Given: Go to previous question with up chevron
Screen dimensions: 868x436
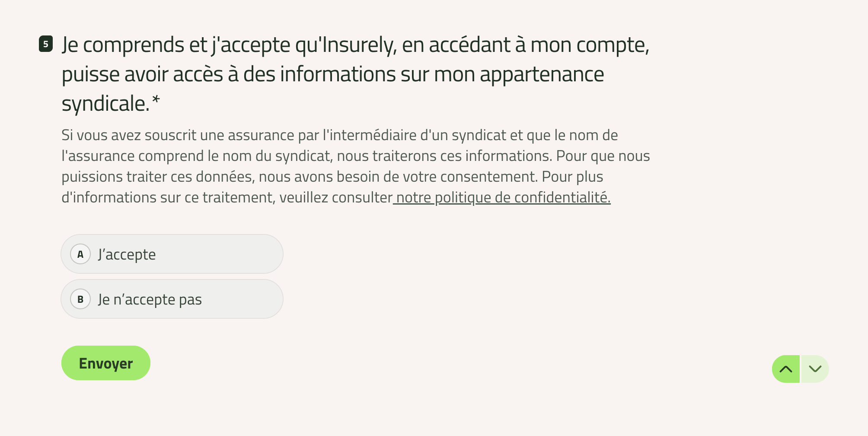Looking at the screenshot, I should coord(786,369).
